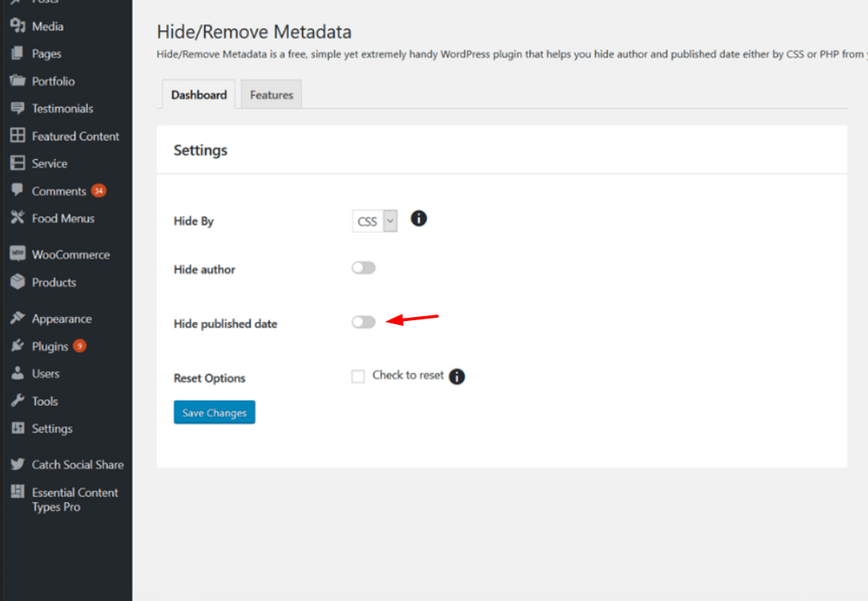Click the Users person icon
Image resolution: width=868 pixels, height=601 pixels.
18,373
